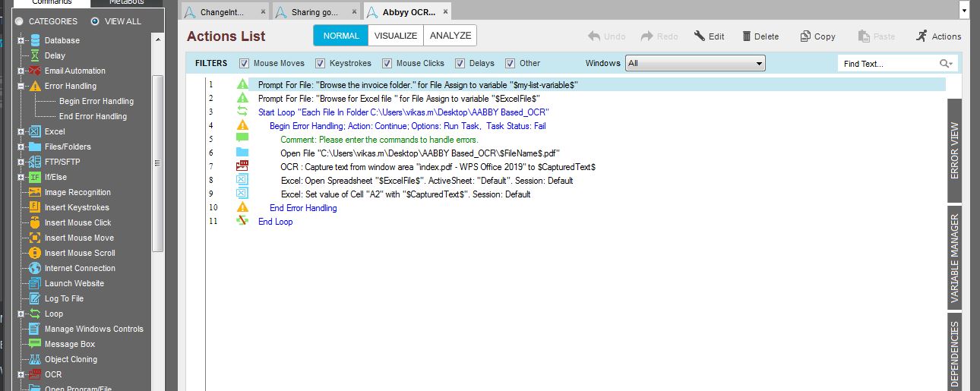
Task: Toggle the Keystrokes filter checkbox
Action: [x=321, y=64]
